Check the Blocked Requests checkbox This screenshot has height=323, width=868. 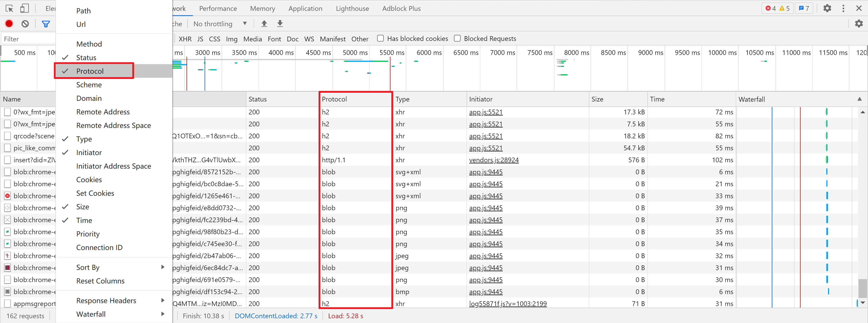tap(457, 38)
